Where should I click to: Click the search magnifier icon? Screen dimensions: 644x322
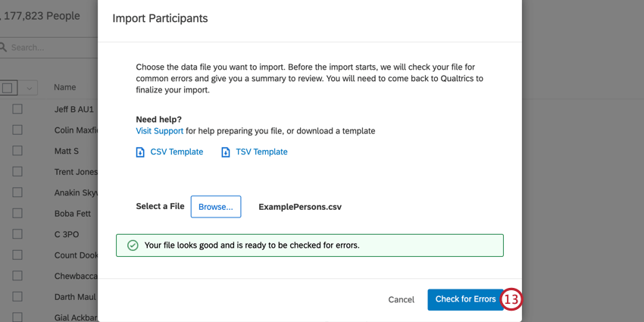[3, 48]
